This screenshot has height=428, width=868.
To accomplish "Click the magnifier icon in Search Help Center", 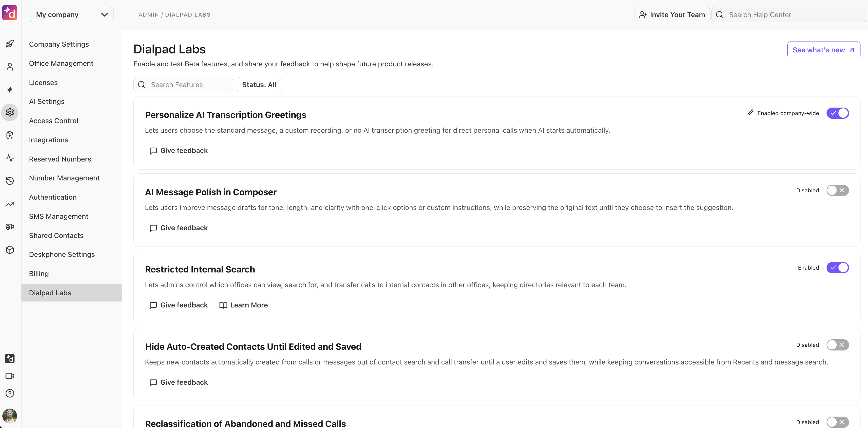I will (x=720, y=15).
